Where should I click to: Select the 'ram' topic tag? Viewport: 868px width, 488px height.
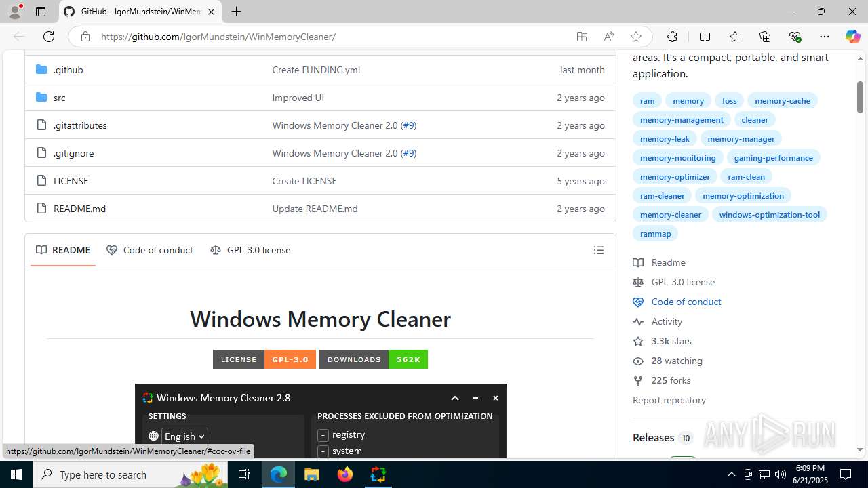pyautogui.click(x=647, y=100)
